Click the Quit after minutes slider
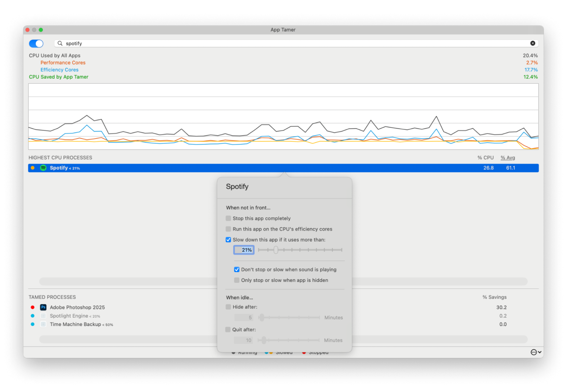Viewport: 565px width, 392px height. [289, 340]
